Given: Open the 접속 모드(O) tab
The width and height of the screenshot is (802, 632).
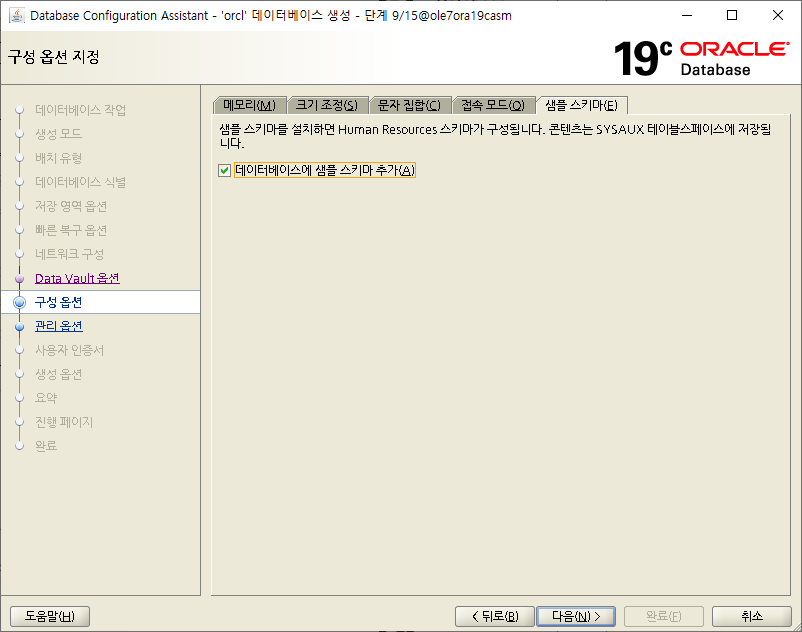Looking at the screenshot, I should click(x=493, y=105).
